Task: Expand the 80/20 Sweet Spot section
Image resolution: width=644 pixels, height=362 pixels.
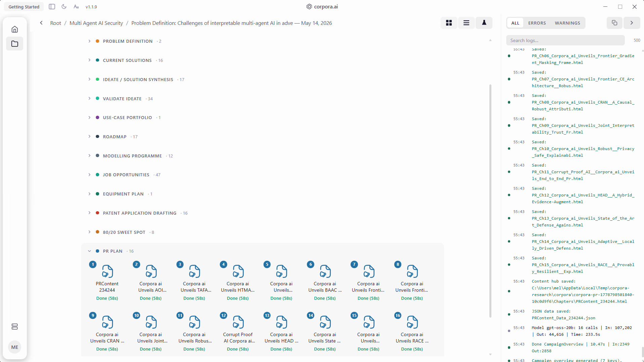Action: 89,232
